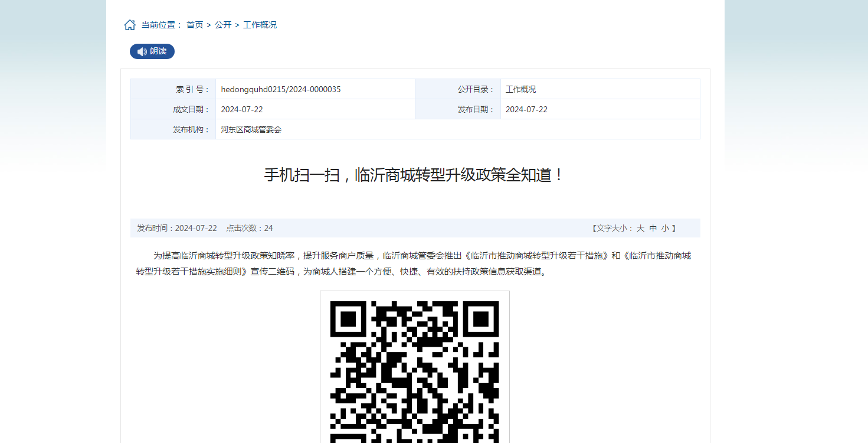Set text size to 小
This screenshot has height=443, width=868.
665,228
